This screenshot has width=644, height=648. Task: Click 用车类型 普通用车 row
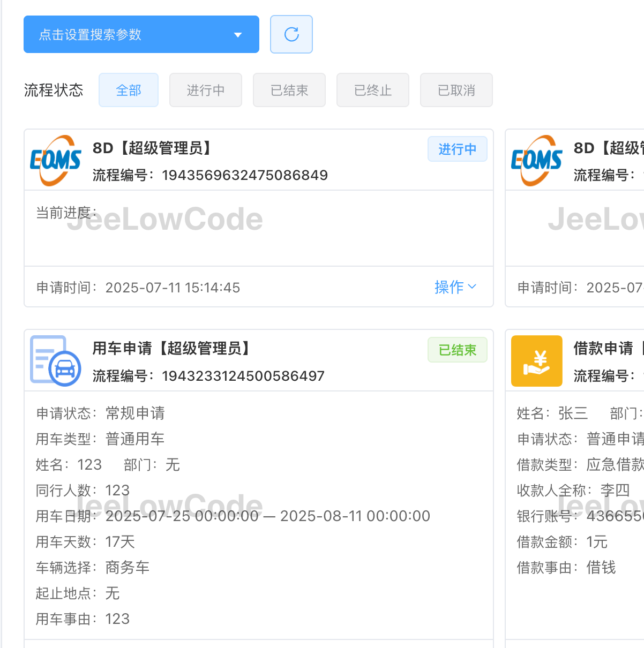pyautogui.click(x=100, y=439)
